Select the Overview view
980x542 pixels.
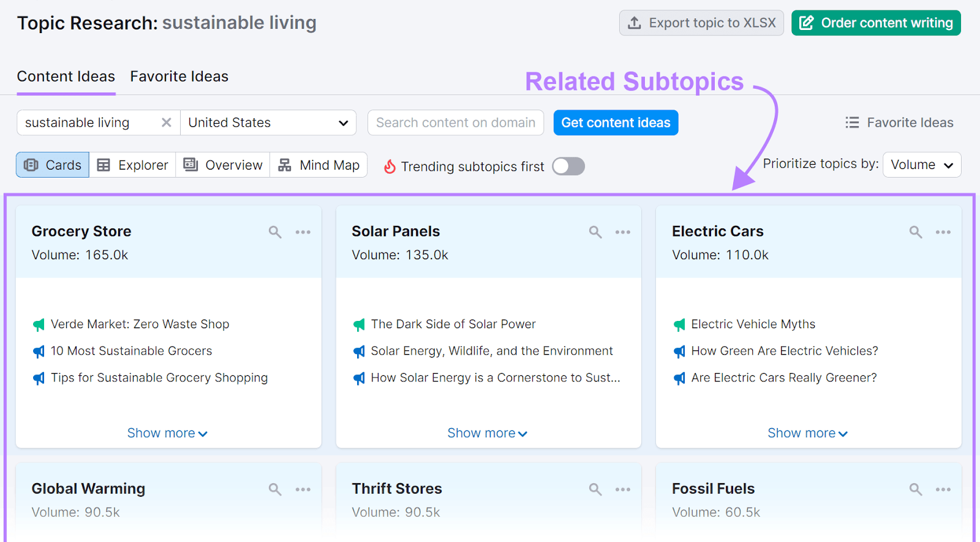coord(223,165)
